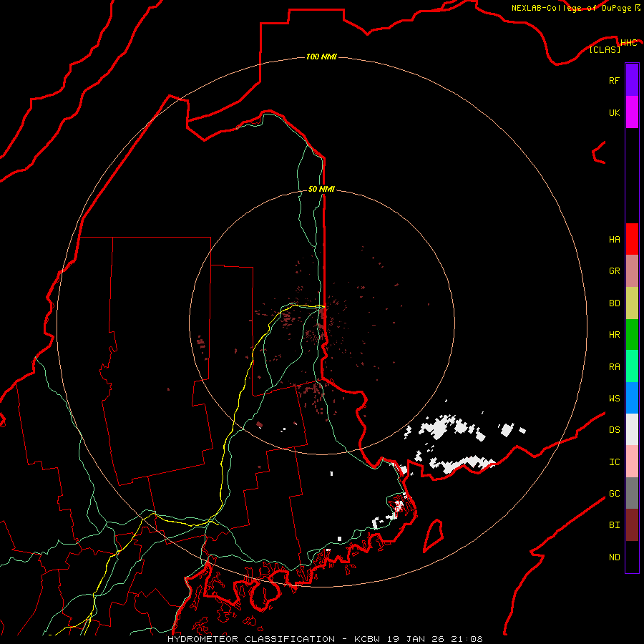Click the HHC product label

coord(628,43)
